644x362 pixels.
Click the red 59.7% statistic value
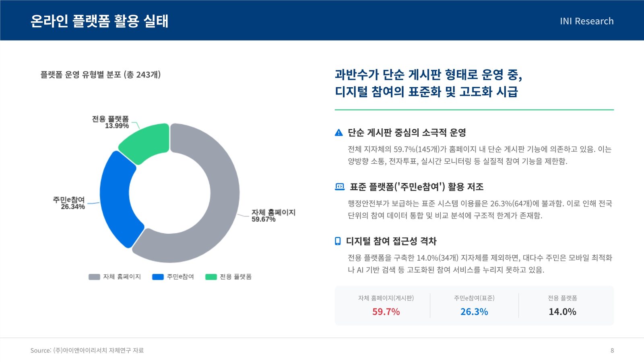[386, 312]
